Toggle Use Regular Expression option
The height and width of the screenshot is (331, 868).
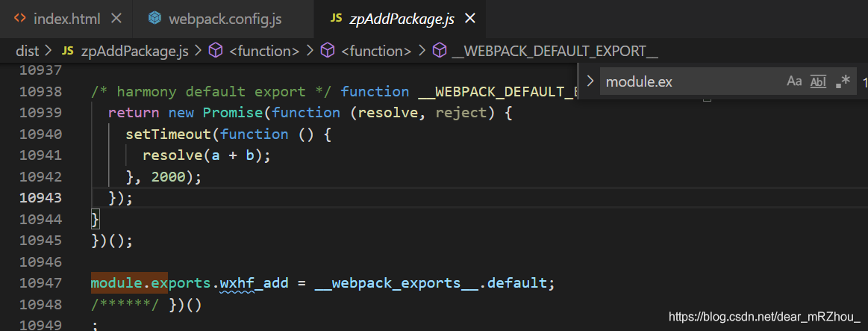tap(843, 82)
